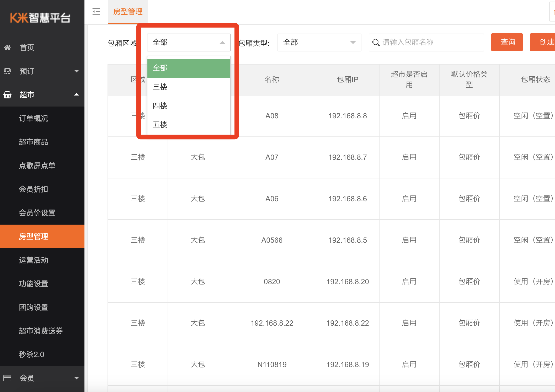Viewport: 555px width, 392px height.
Task: Click room name A0566
Action: [x=272, y=240]
